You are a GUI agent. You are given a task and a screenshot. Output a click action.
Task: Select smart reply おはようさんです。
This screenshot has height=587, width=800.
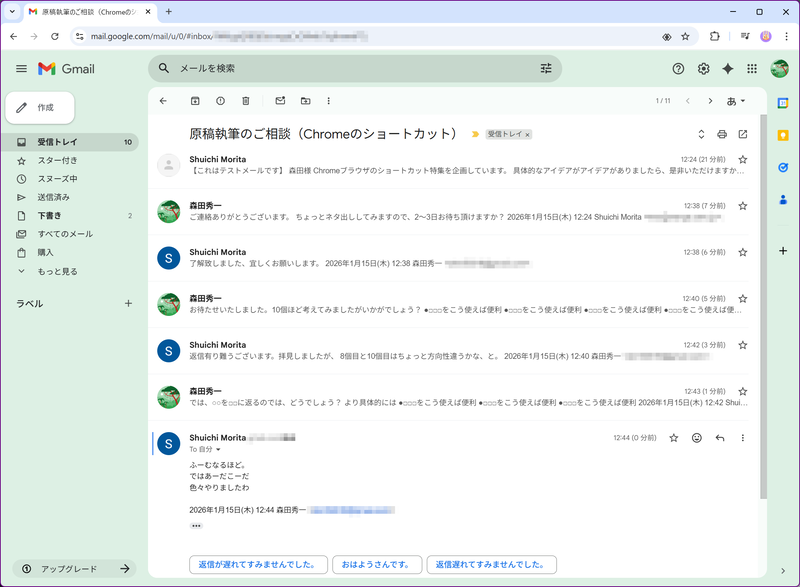click(377, 565)
